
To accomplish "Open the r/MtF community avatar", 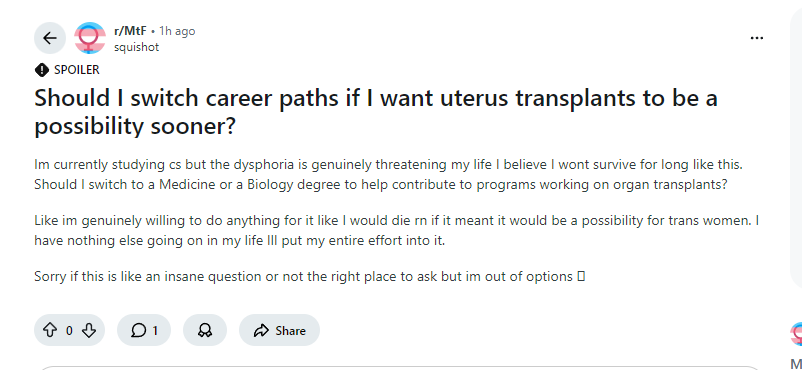I will (90, 38).
